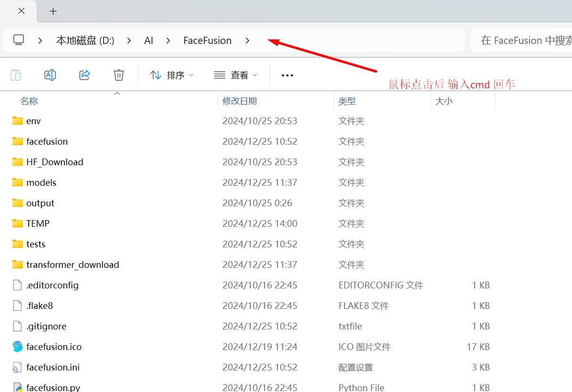Click the Delete trash can icon
Viewport: 572px width, 392px height.
[118, 75]
